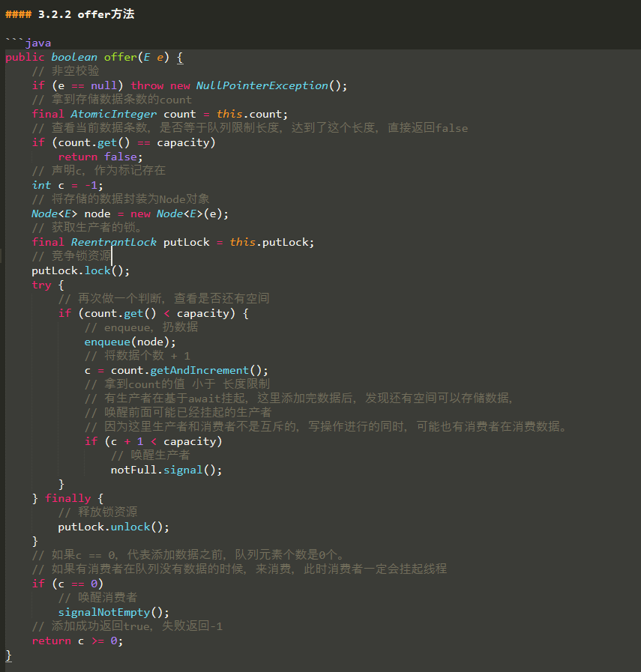Click the 'return false;' statement
The image size is (641, 672).
pos(100,157)
